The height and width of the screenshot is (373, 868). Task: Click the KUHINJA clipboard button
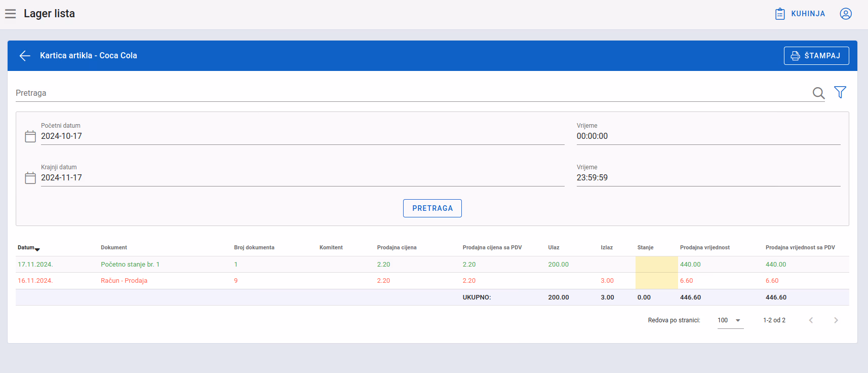pyautogui.click(x=800, y=14)
